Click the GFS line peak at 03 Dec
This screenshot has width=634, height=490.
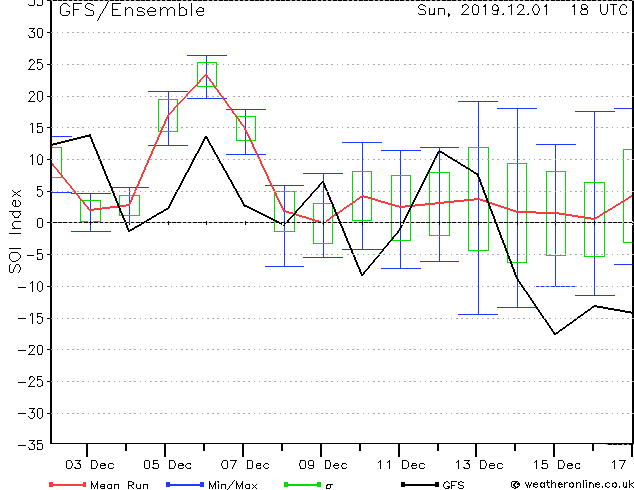pos(90,135)
